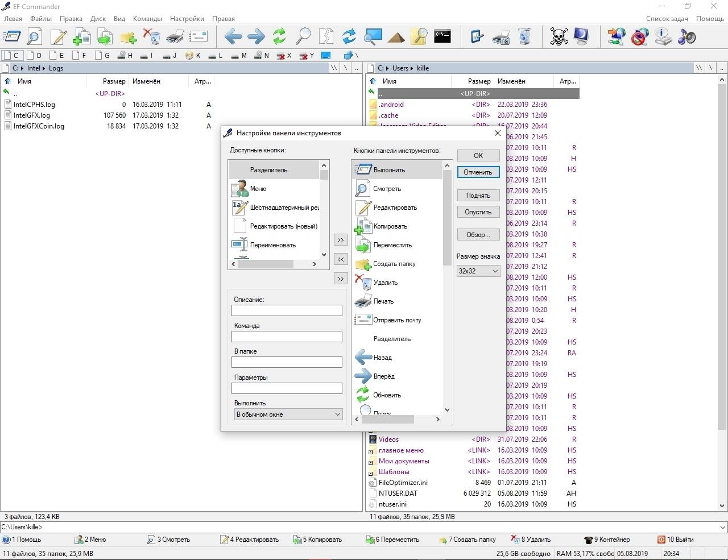Click the Отменить button

[478, 172]
